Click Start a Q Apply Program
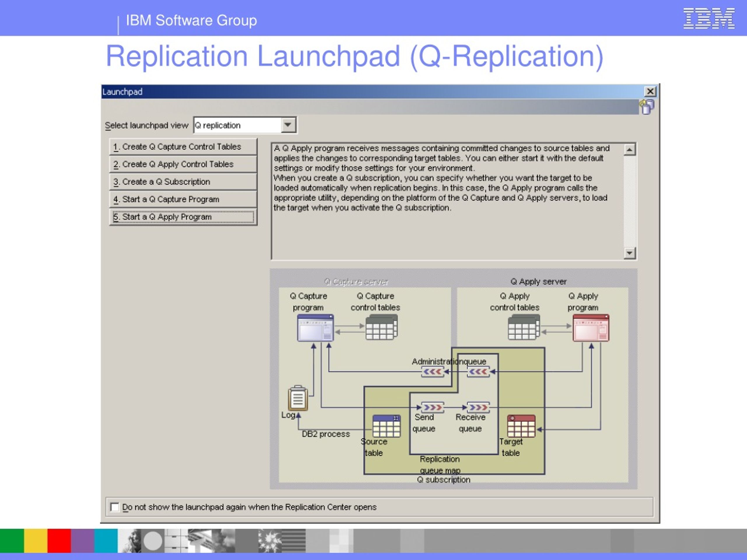This screenshot has height=560, width=747. [x=183, y=217]
